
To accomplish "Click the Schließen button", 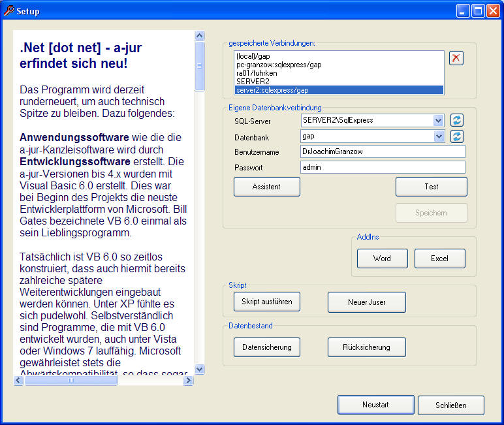I will [451, 405].
